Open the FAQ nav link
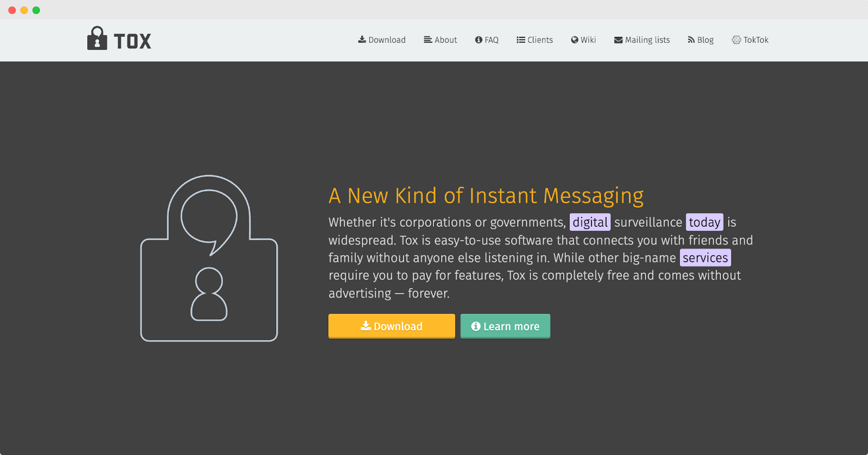Viewport: 868px width, 455px height. 487,40
